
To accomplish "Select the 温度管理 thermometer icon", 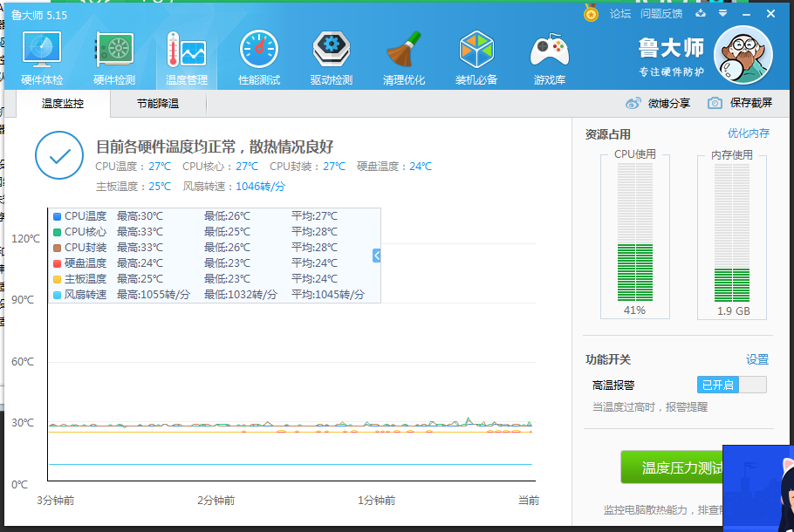I will click(187, 58).
